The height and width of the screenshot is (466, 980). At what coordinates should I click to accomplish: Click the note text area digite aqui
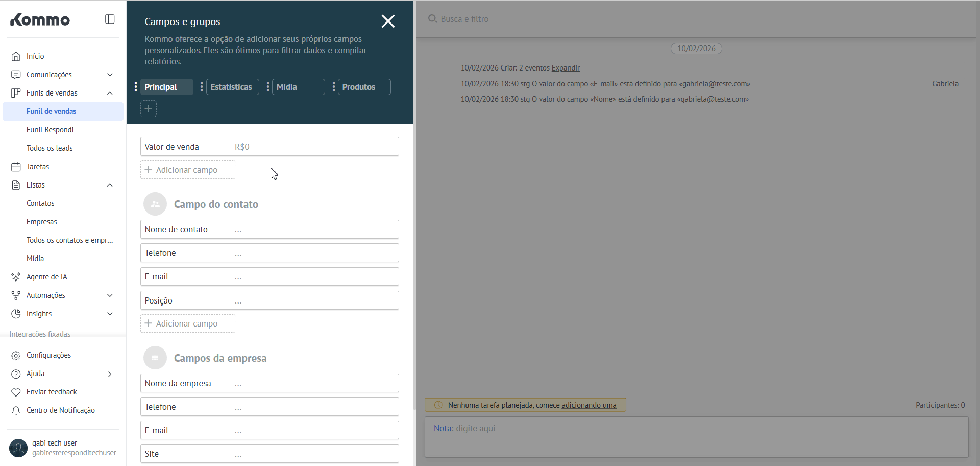tap(697, 437)
